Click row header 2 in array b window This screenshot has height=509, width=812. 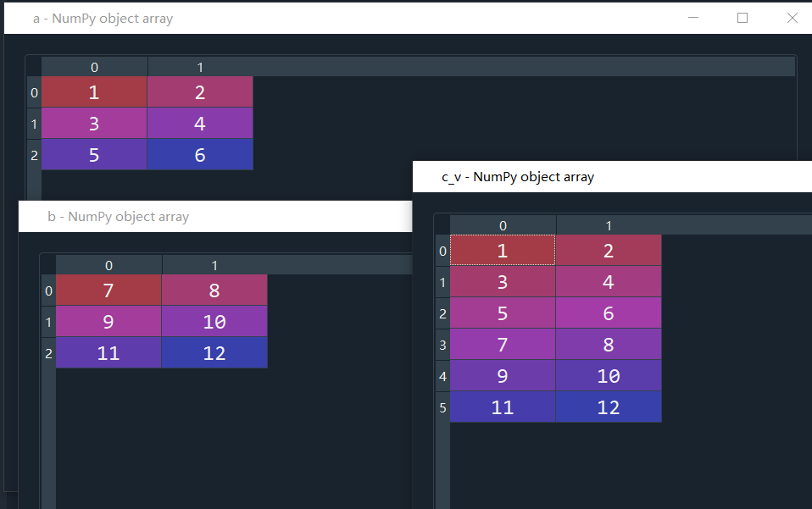tap(48, 353)
